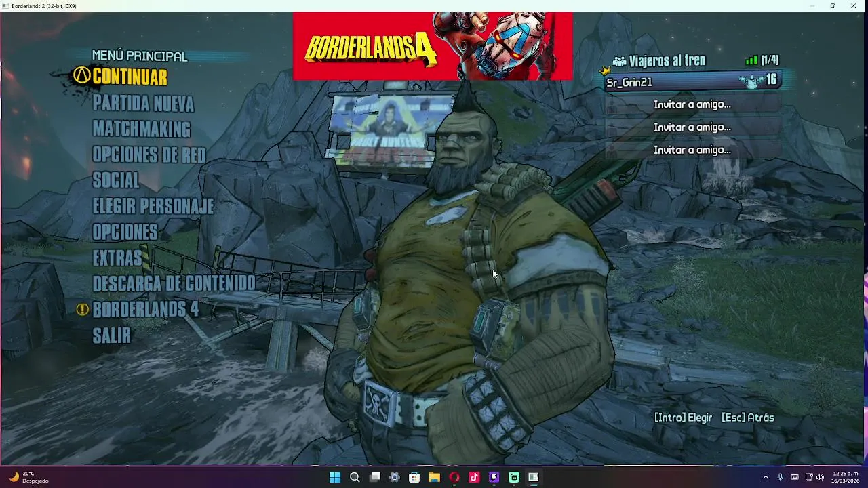The width and height of the screenshot is (868, 488).
Task: Open OPCIONES in the main menu
Action: click(x=125, y=232)
